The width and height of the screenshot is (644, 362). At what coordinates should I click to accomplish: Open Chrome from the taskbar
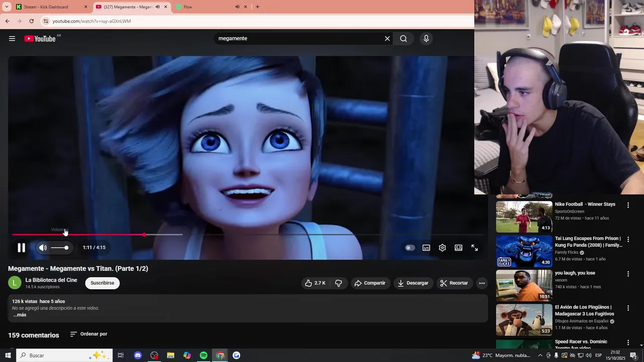pos(220,355)
